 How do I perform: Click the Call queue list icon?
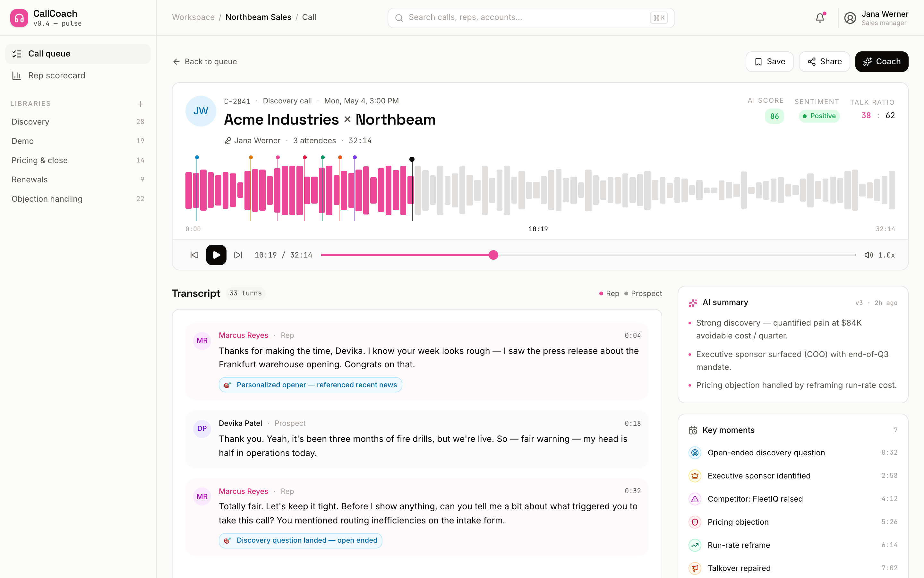[x=16, y=54]
